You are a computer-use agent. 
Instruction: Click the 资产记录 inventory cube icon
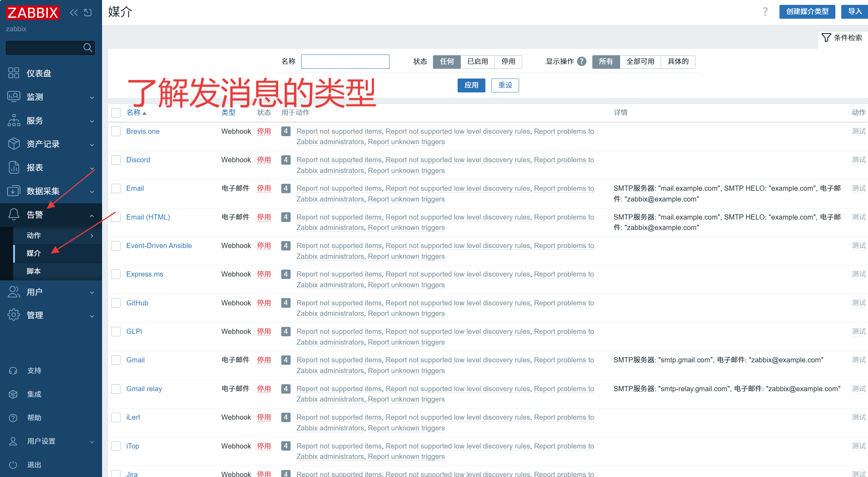coord(14,144)
